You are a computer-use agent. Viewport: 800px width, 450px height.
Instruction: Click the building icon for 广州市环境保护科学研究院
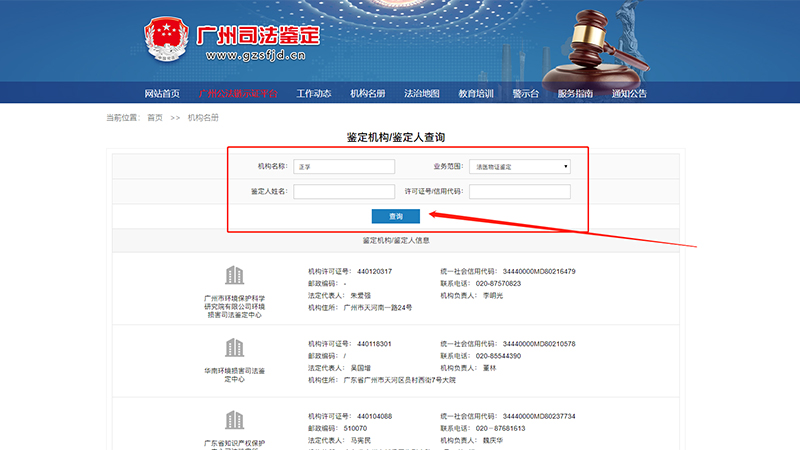234,275
